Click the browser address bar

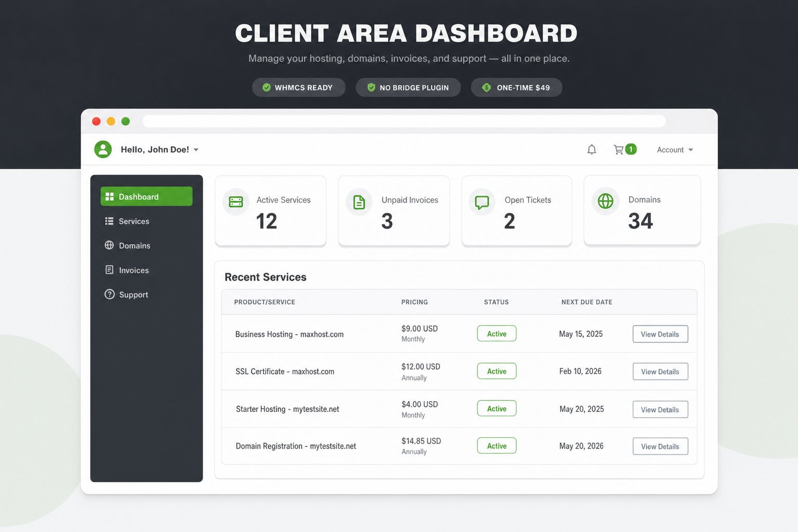point(404,121)
